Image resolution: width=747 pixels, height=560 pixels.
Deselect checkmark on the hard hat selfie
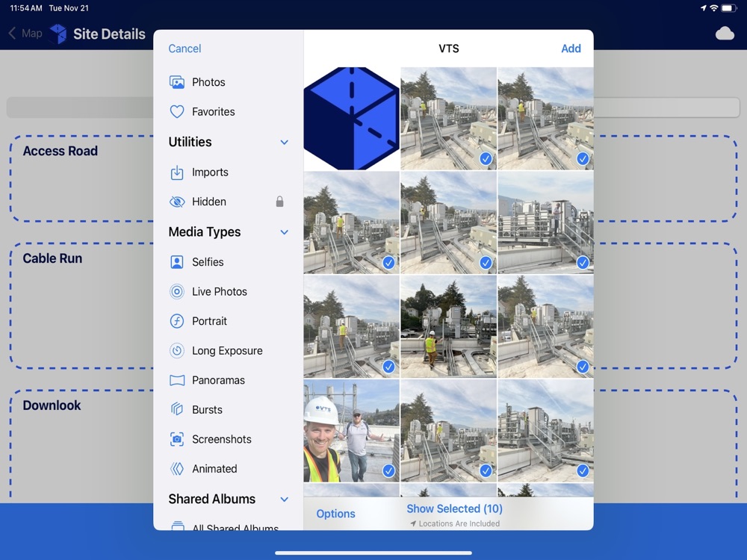pos(388,471)
